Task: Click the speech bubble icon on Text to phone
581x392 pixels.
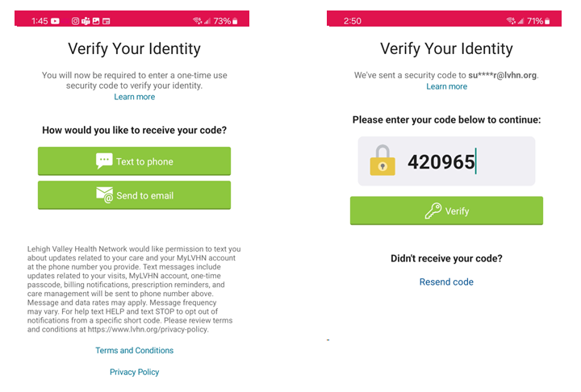Action: point(104,161)
